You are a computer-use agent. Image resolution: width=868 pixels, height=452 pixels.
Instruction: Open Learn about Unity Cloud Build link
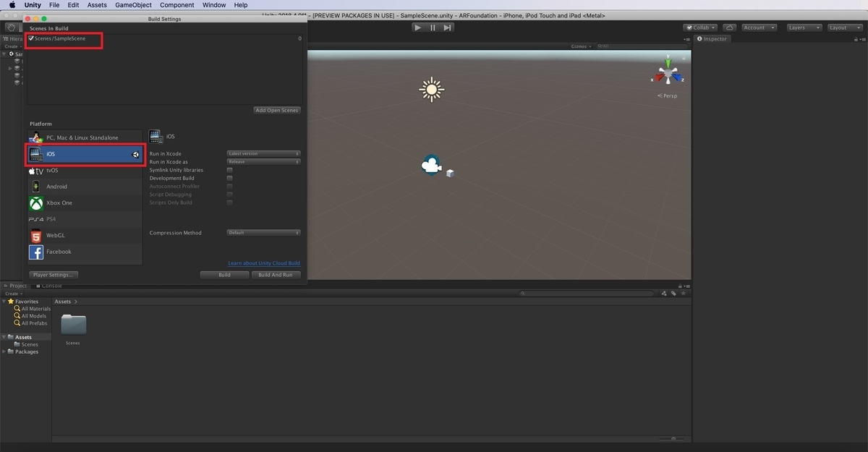(x=264, y=263)
